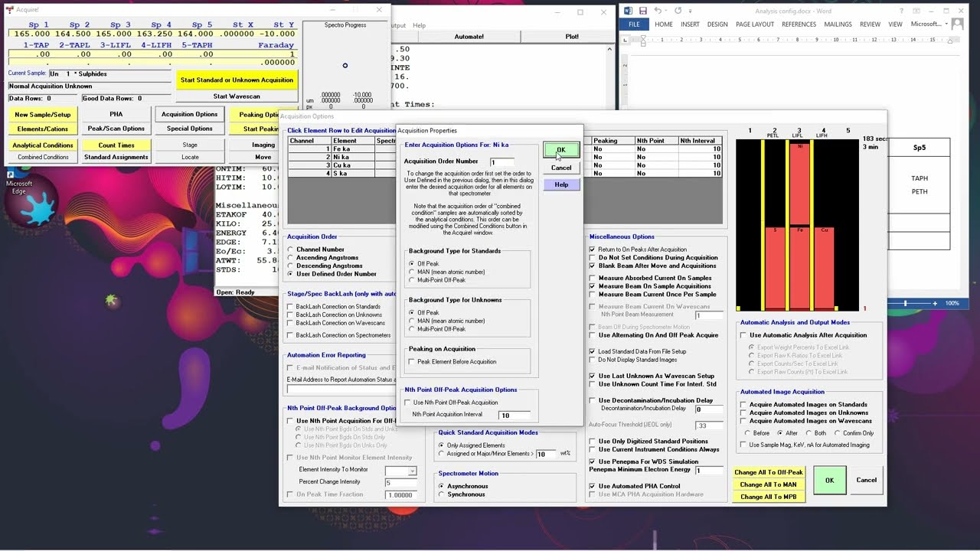Expand the Undo history dropdown arrow
This screenshot has width=980, height=551.
(x=667, y=11)
